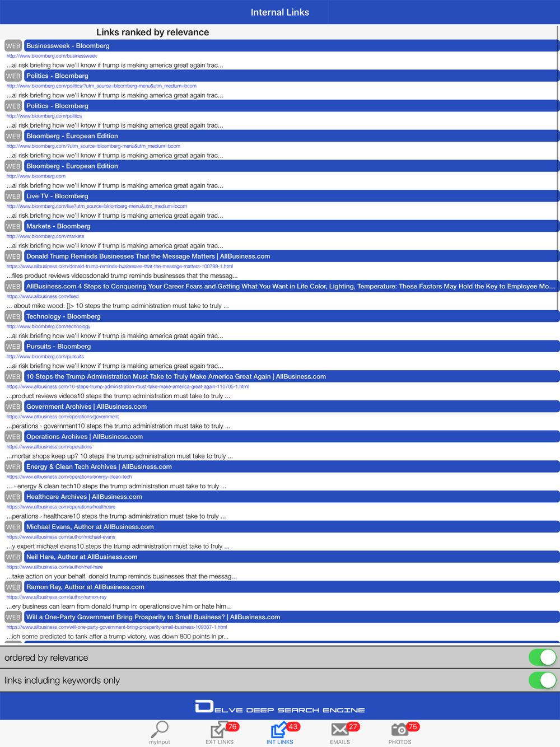
Task: Open Healthcare Archives | AllBusiness.com result
Action: [292, 497]
